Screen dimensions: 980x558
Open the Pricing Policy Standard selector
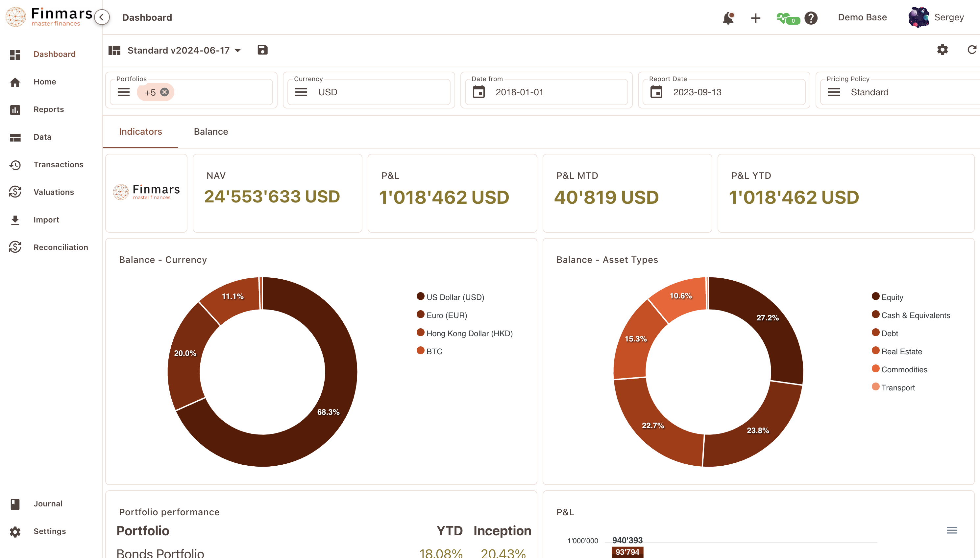(x=899, y=92)
